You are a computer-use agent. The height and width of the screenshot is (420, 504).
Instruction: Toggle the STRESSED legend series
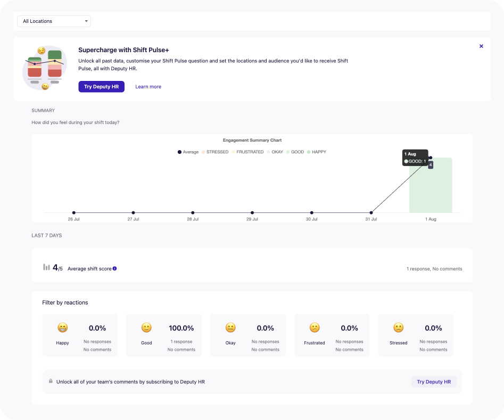pos(215,152)
